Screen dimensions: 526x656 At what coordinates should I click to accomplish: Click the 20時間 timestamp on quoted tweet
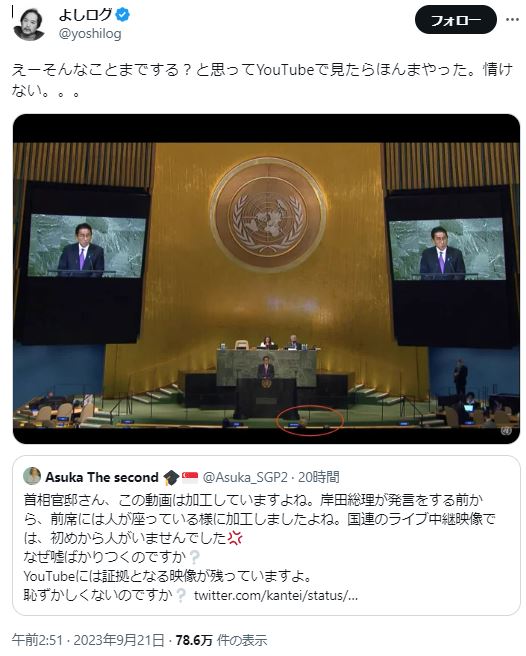click(318, 477)
